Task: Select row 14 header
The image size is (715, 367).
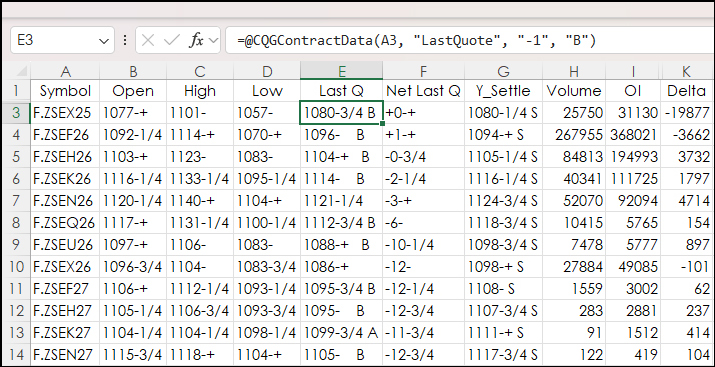Action: [16, 355]
